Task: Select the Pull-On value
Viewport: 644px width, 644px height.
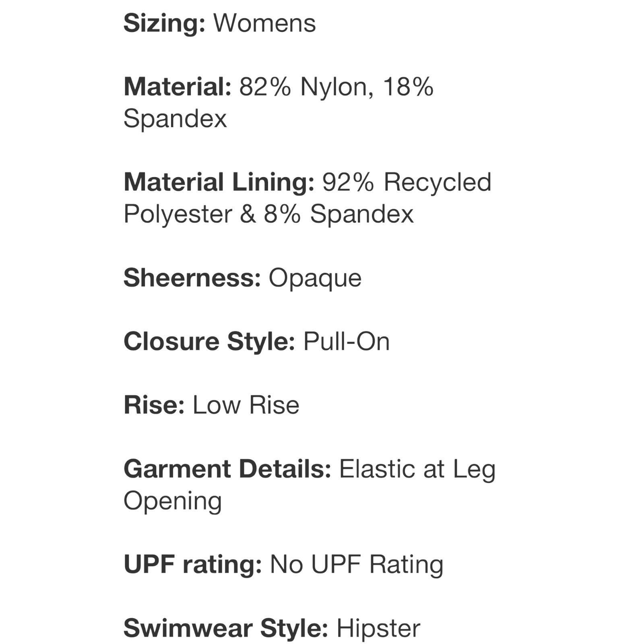Action: (x=346, y=342)
